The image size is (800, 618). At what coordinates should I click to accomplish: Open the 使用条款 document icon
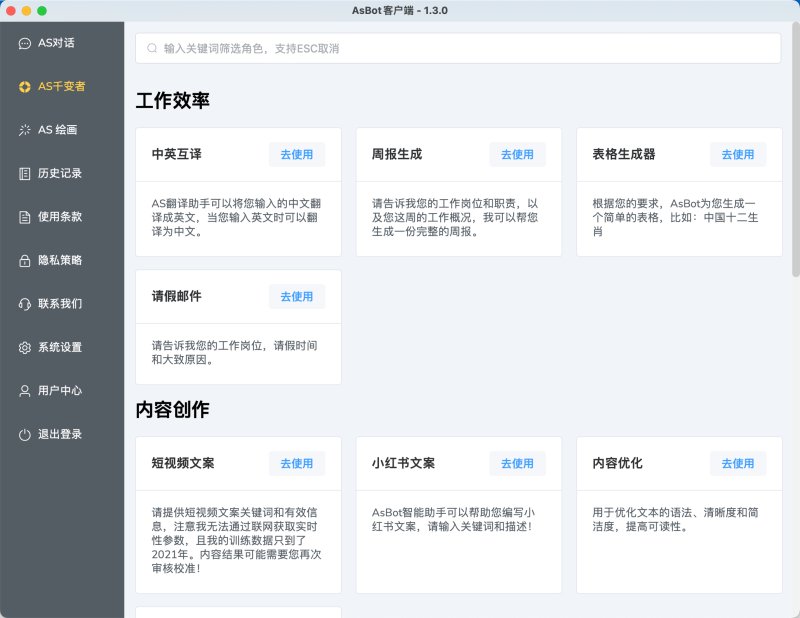tap(24, 217)
